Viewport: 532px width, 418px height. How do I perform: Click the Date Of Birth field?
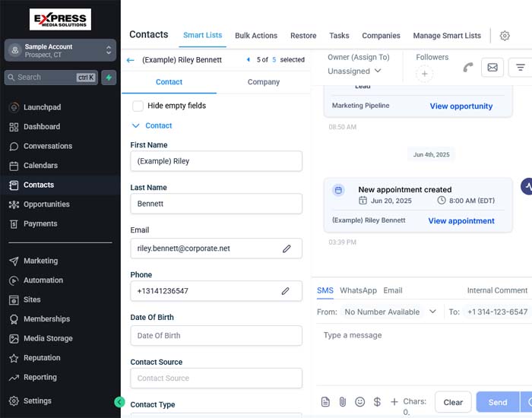tap(216, 336)
